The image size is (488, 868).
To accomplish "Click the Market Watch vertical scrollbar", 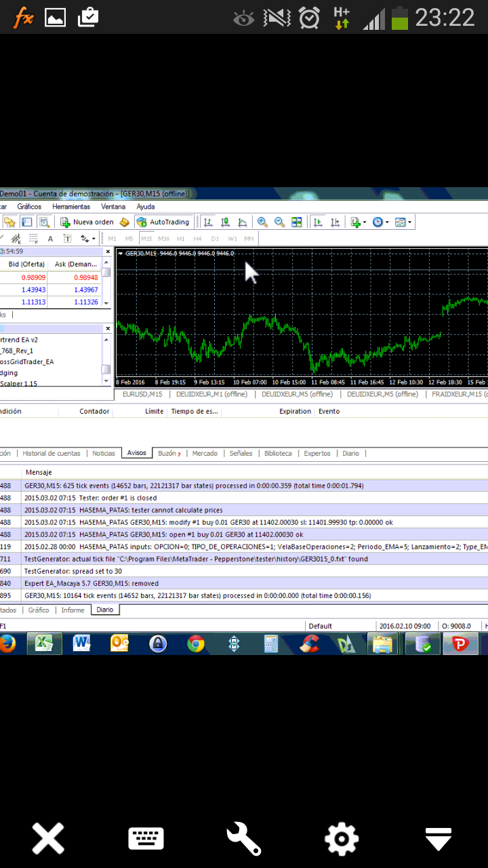I will click(106, 281).
